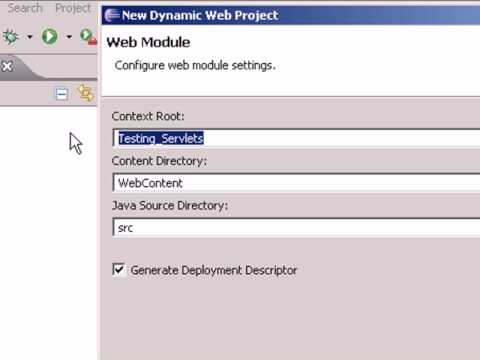The width and height of the screenshot is (480, 360).
Task: Click the Context Root input field
Action: point(296,138)
